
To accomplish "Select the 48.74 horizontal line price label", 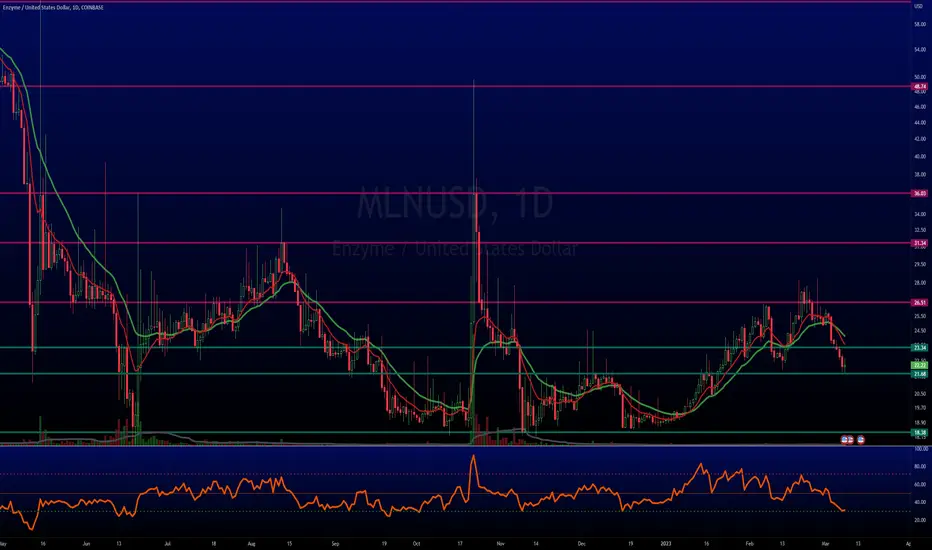I will point(920,86).
